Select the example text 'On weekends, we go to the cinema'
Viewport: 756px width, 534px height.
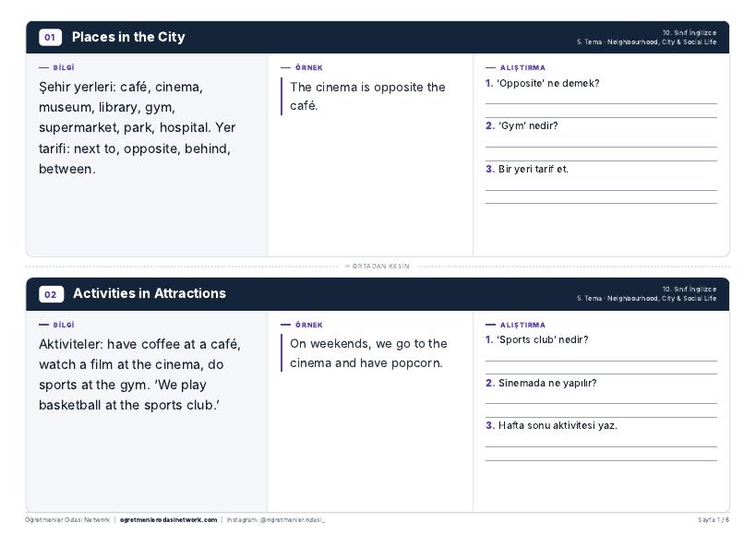368,353
